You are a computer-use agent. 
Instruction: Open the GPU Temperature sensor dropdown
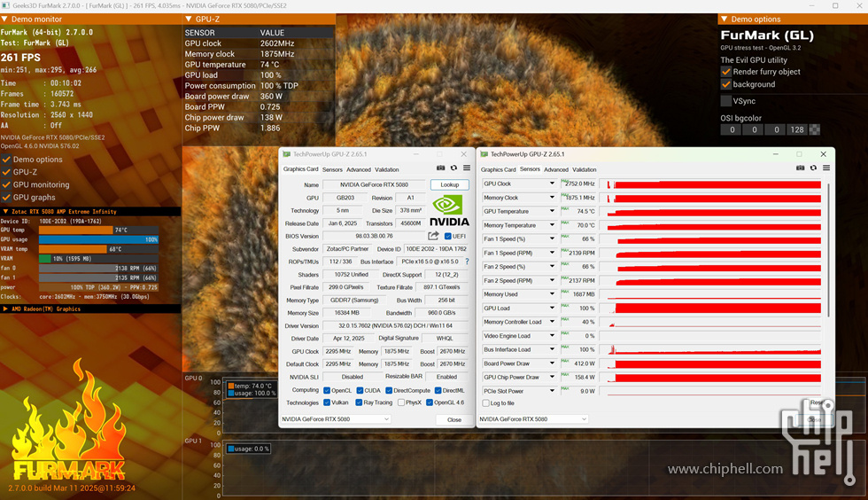tap(552, 211)
